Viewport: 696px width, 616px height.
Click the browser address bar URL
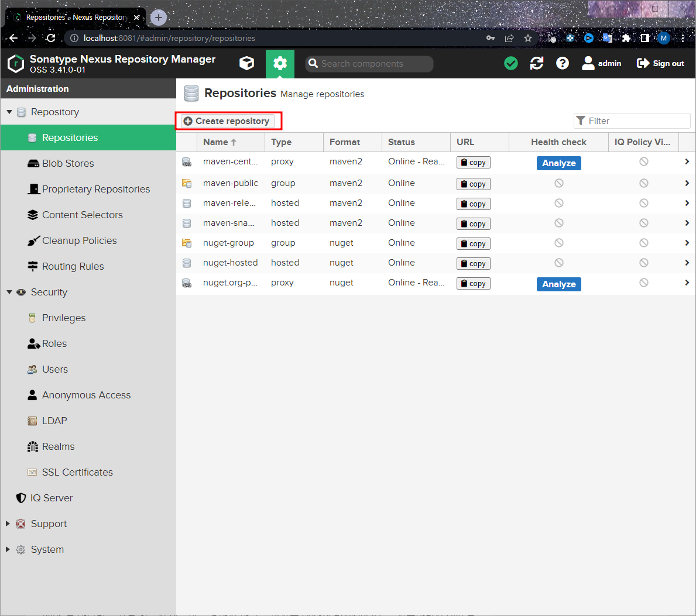click(x=169, y=38)
